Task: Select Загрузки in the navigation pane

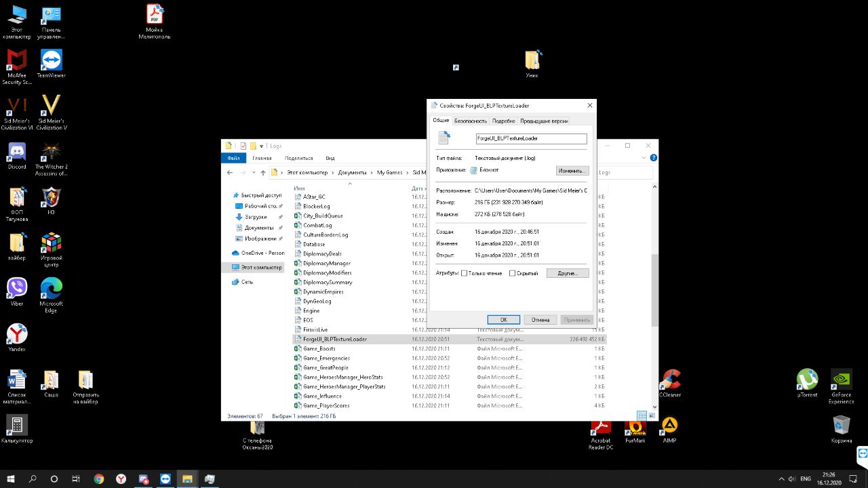Action: point(257,217)
